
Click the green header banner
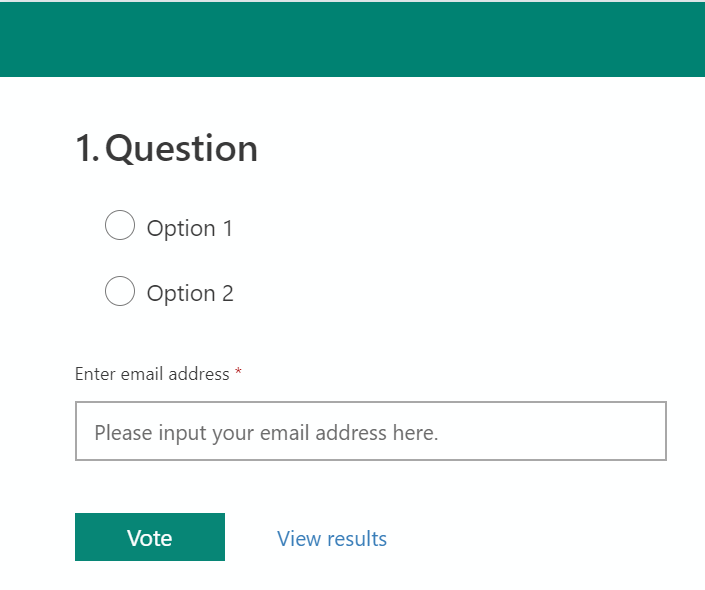(352, 40)
